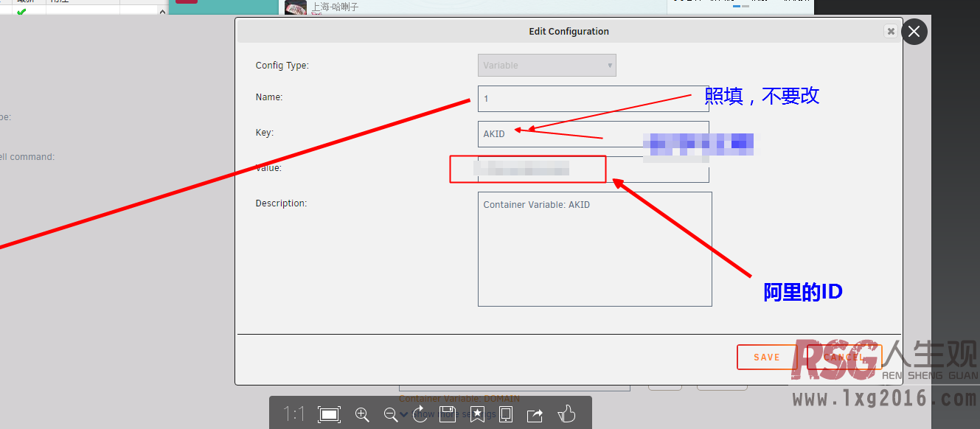This screenshot has height=429, width=980.
Task: Click the Config Type label
Action: point(282,66)
